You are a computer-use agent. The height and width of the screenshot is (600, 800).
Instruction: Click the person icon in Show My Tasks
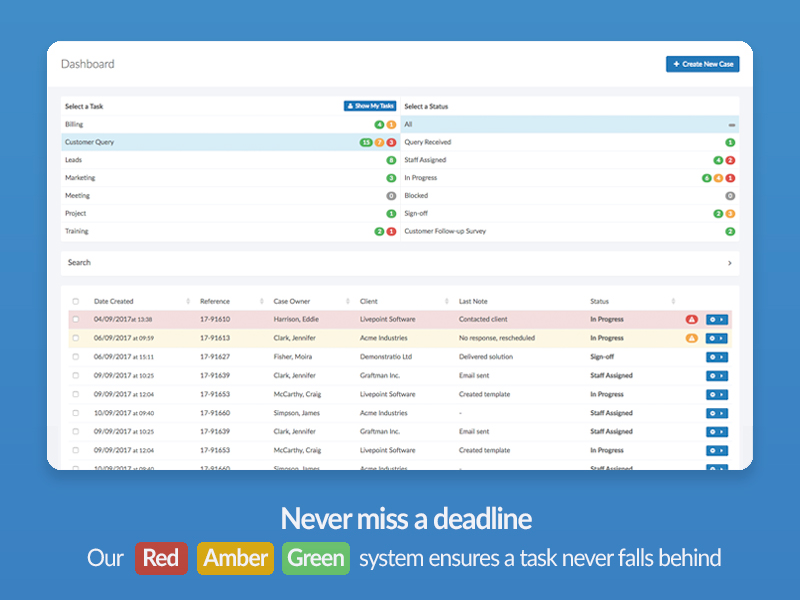(350, 106)
